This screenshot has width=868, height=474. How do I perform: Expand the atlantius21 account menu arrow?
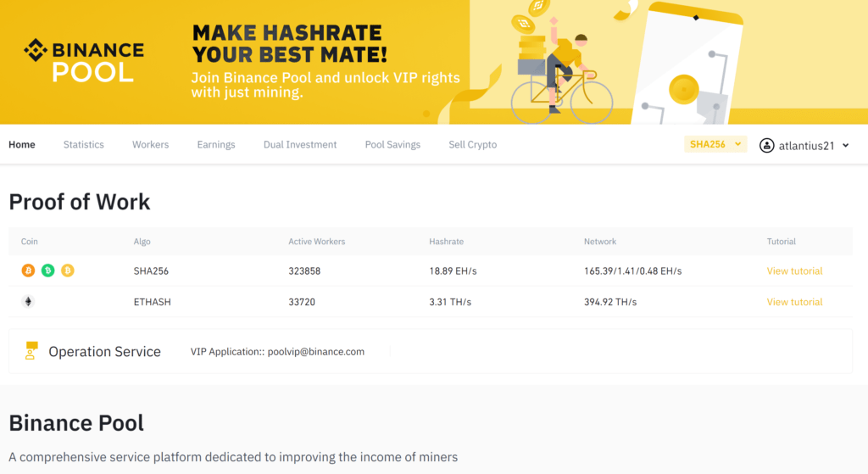point(846,146)
